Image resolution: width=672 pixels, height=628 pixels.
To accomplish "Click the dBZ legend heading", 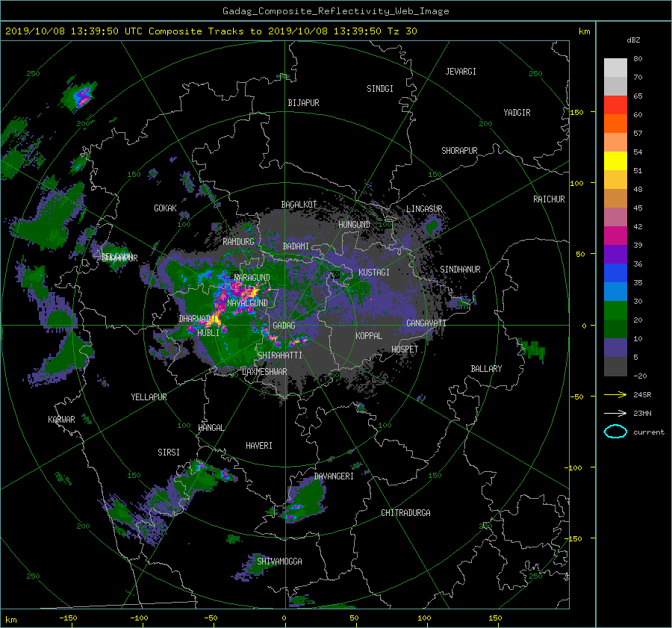I will (x=633, y=40).
